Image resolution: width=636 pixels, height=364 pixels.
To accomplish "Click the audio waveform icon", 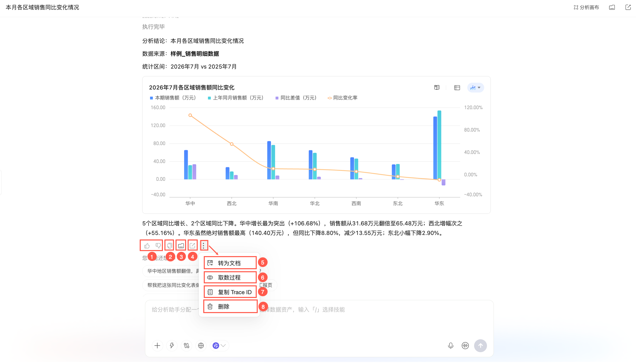I will 465,346.
